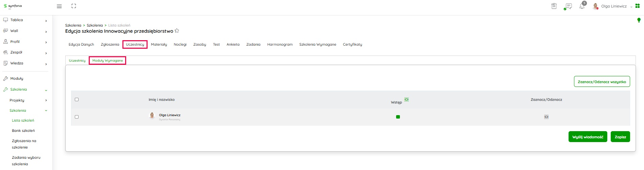Image resolution: width=644 pixels, height=170 pixels.
Task: Open notifications bell icon
Action: (582, 6)
